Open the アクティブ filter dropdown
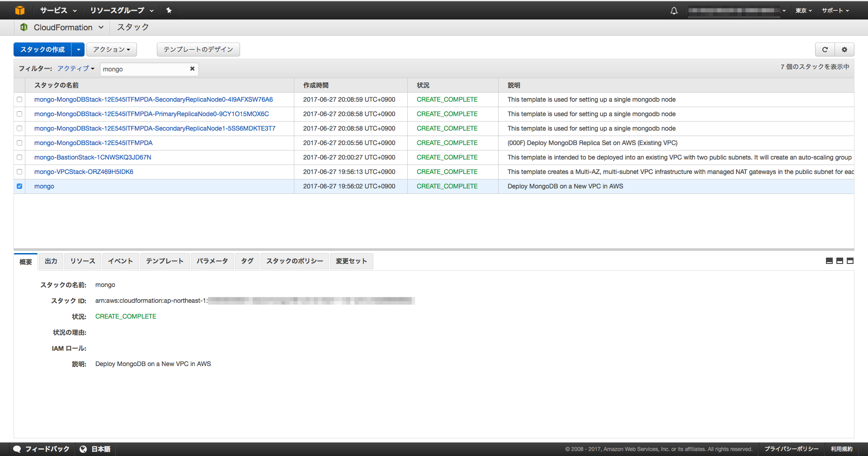868x456 pixels. click(x=75, y=68)
